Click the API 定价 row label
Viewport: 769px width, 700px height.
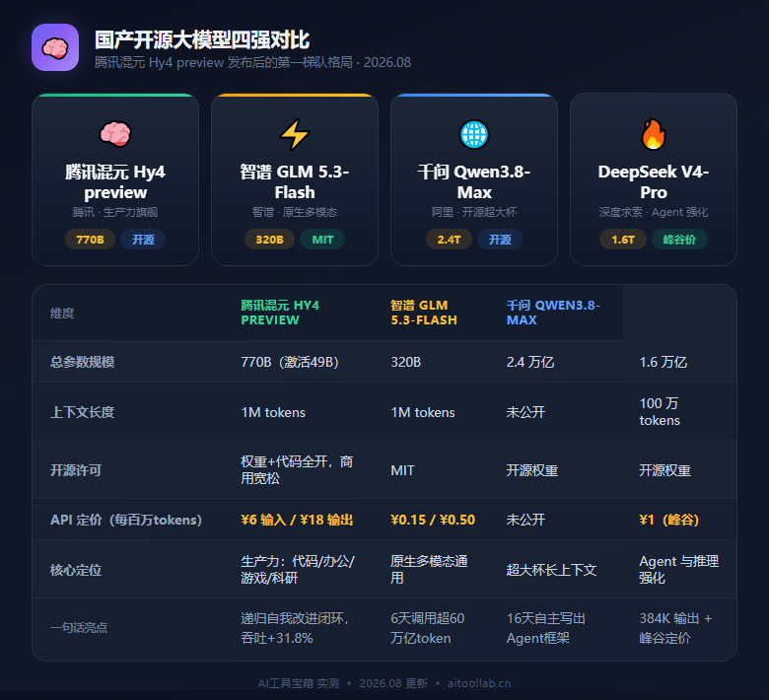point(126,520)
